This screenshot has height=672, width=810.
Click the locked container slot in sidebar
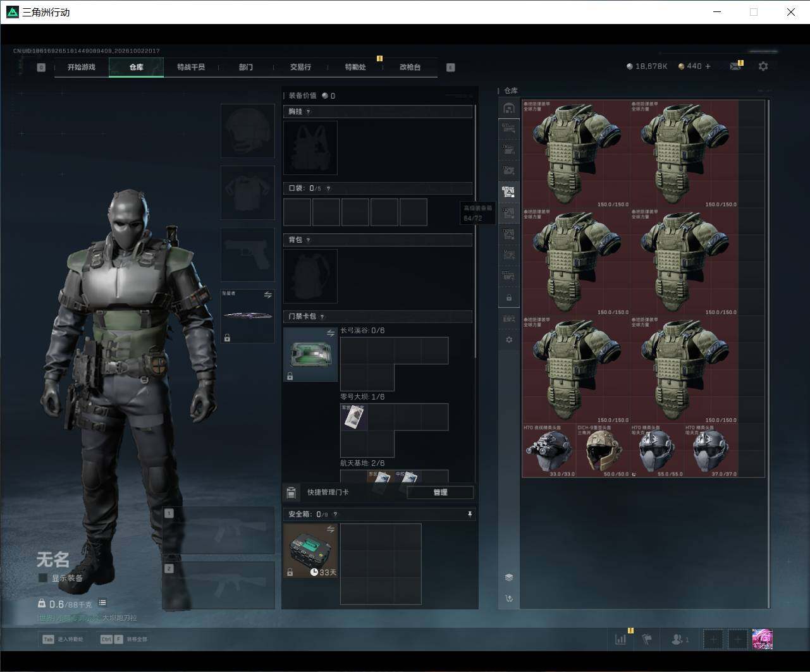click(x=509, y=297)
